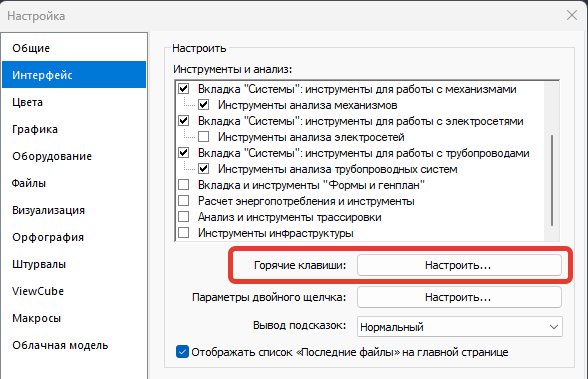
Task: Open the Оборудование section
Action: coord(74,156)
